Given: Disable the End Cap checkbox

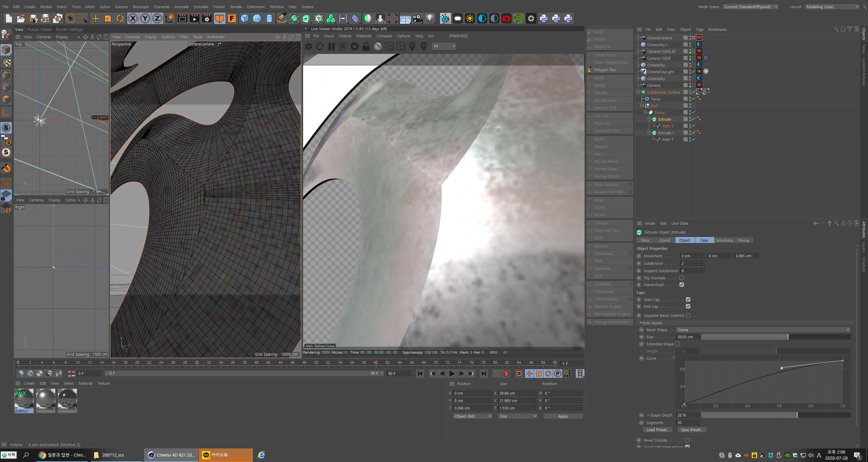Looking at the screenshot, I should coord(688,306).
